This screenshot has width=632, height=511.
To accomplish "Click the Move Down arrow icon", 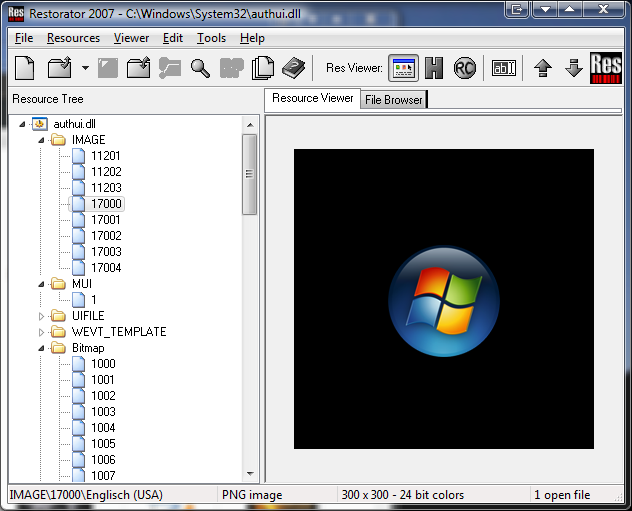I will 574,68.
